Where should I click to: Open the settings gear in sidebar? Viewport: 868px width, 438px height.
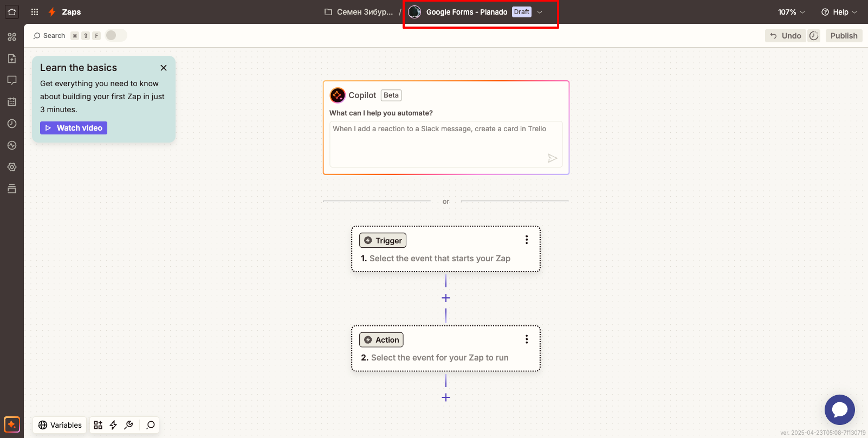(x=12, y=167)
